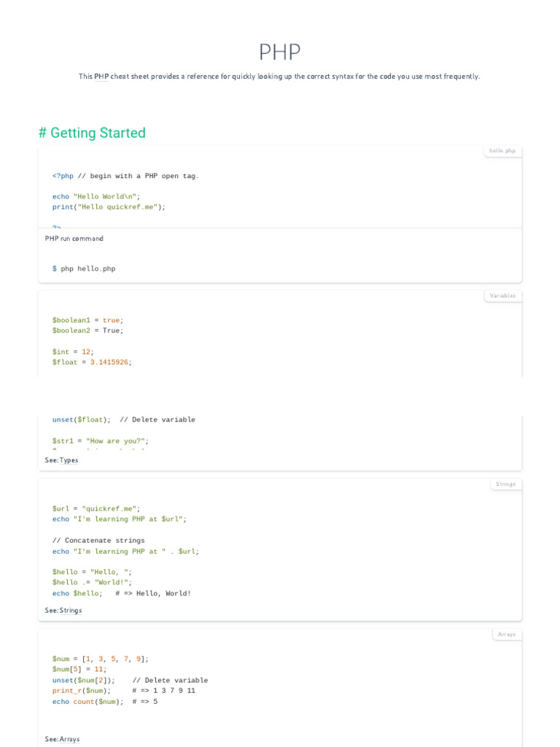Click the 'PHP run command' caption
The image size is (560, 747).
coord(74,239)
